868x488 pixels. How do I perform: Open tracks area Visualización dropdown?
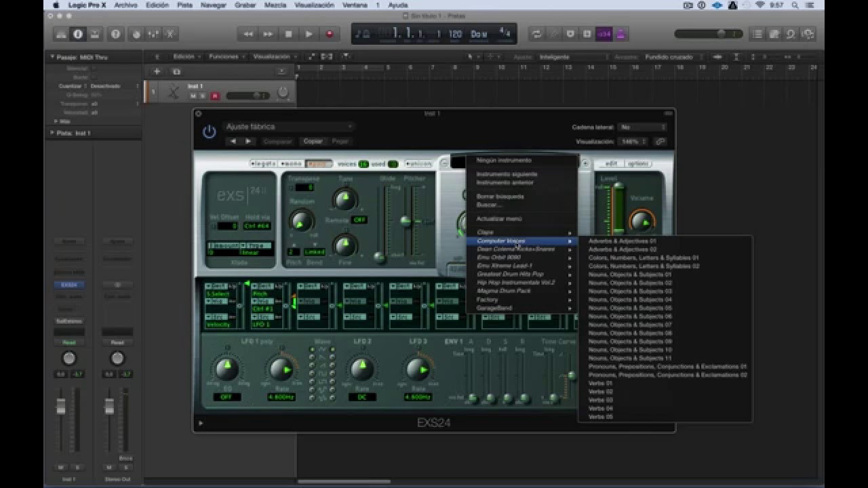274,57
